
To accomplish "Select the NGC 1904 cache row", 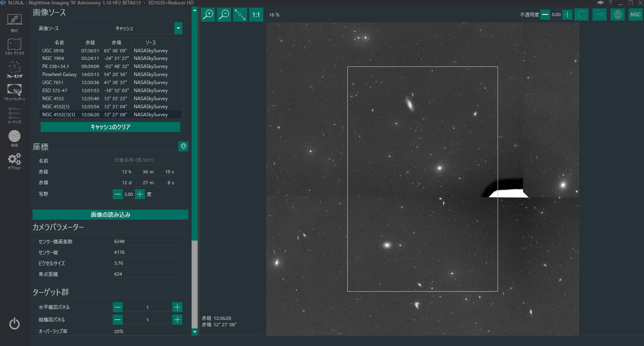I will [111, 58].
